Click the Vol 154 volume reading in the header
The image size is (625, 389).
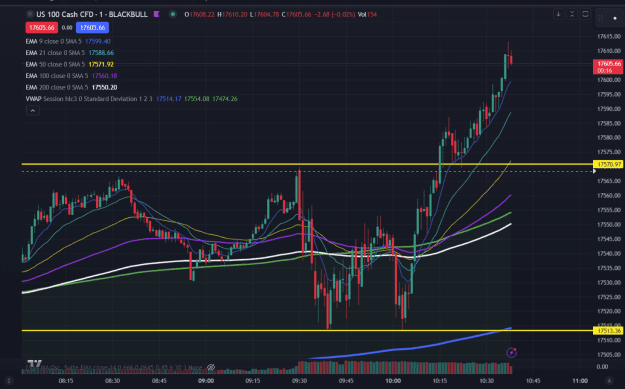coord(367,14)
